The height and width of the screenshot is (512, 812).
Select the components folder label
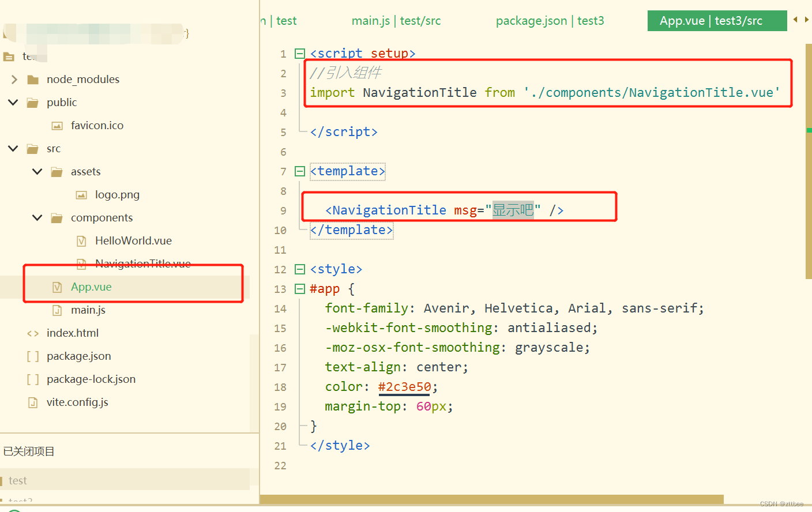(101, 217)
